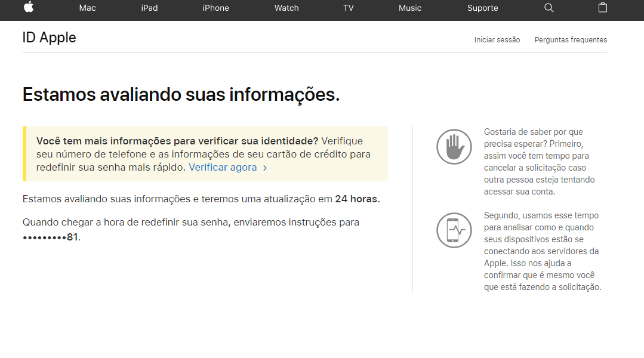Follow the Verificar agora link
644x358 pixels.
[x=227, y=168]
